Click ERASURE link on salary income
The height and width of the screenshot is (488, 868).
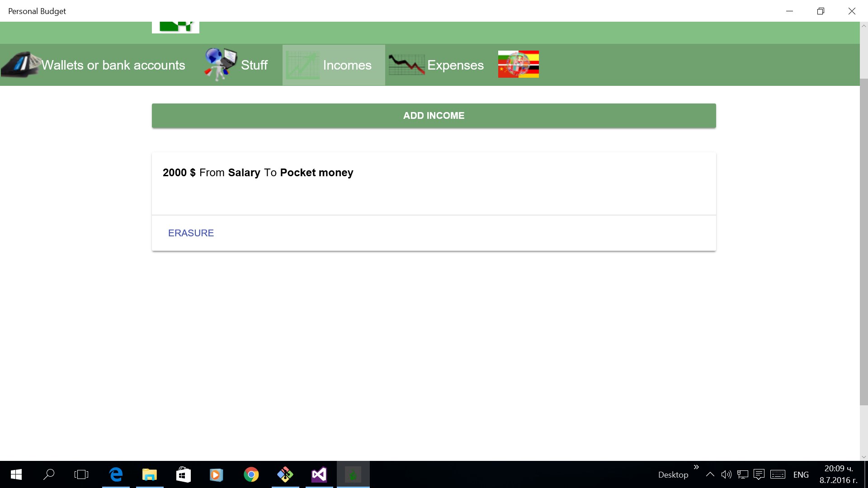point(191,233)
